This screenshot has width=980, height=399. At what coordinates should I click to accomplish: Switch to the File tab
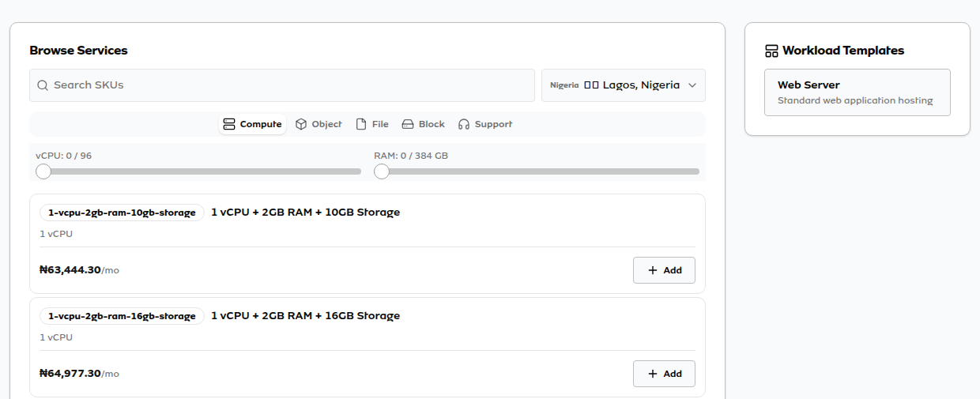point(372,124)
